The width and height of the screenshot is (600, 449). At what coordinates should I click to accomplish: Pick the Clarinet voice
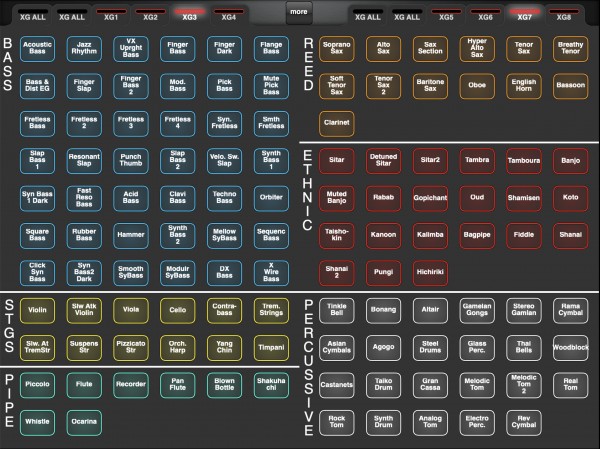click(x=337, y=123)
